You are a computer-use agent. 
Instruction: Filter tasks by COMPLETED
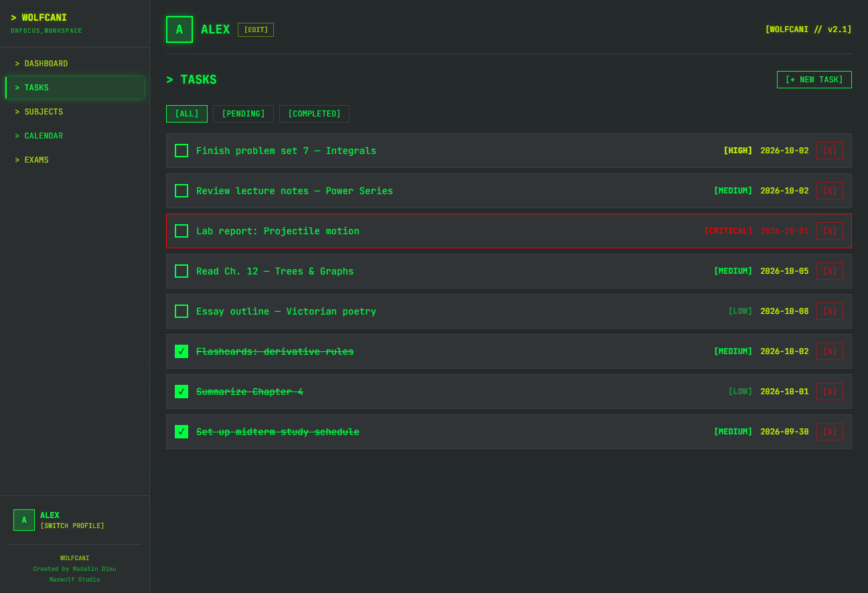click(314, 114)
